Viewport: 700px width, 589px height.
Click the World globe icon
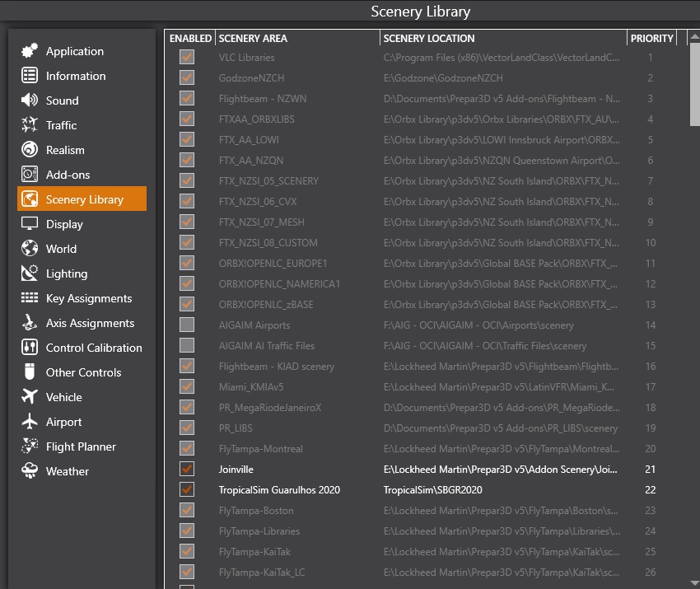click(30, 248)
